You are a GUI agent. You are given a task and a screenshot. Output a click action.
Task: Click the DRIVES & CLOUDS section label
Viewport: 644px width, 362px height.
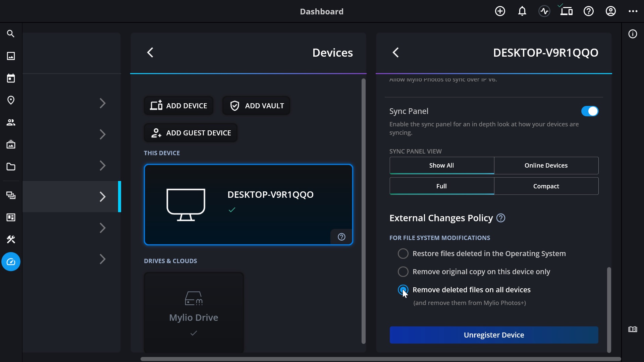(x=170, y=261)
